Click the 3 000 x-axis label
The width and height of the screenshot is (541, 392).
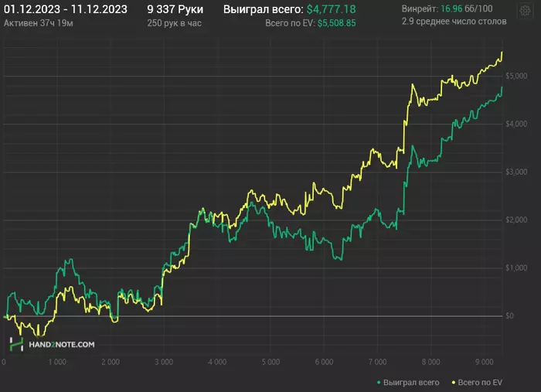pyautogui.click(x=164, y=362)
